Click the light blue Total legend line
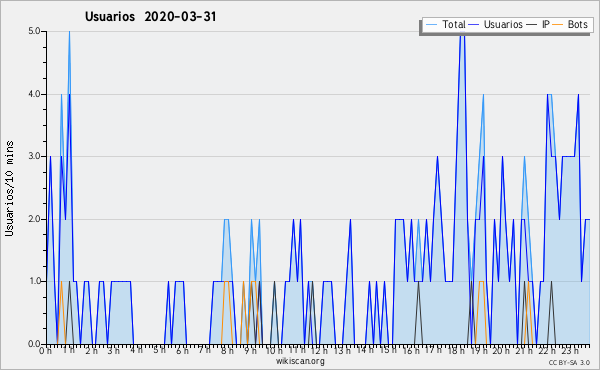 coord(431,25)
